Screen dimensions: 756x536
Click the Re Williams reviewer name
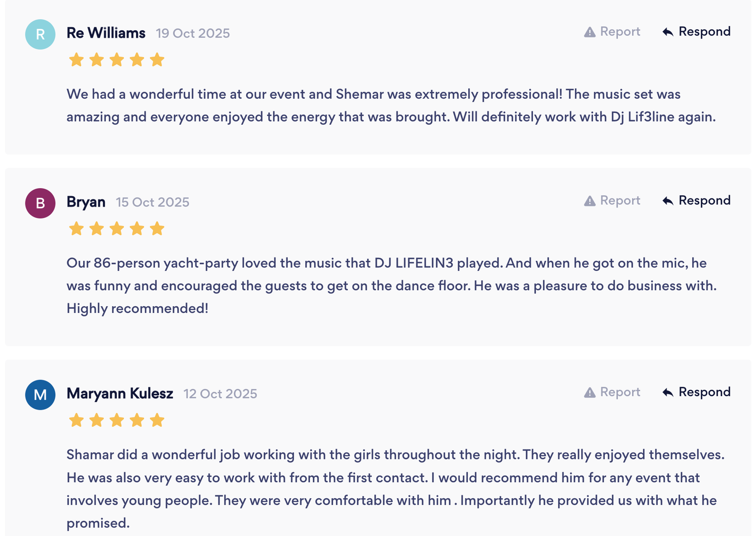[x=106, y=33]
